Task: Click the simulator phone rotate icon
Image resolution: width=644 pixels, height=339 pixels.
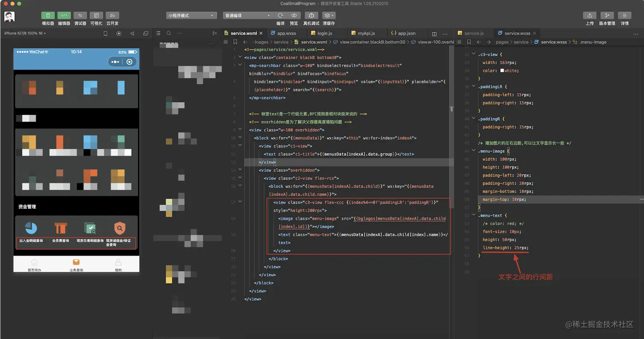Action: (106, 33)
